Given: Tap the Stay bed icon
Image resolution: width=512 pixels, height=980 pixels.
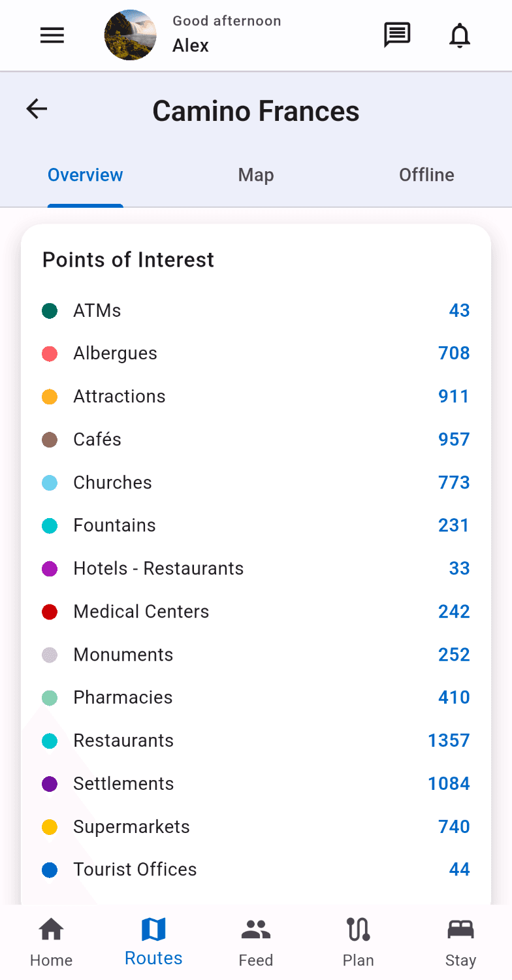Looking at the screenshot, I should (460, 929).
